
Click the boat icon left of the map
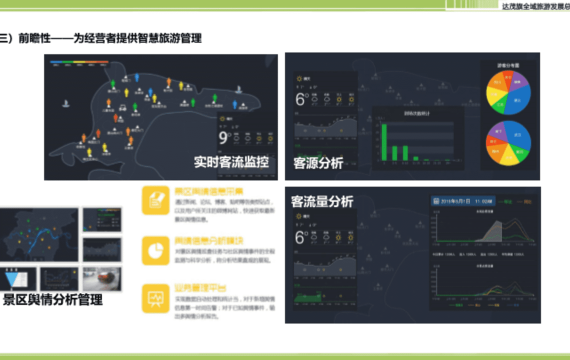(x=66, y=104)
